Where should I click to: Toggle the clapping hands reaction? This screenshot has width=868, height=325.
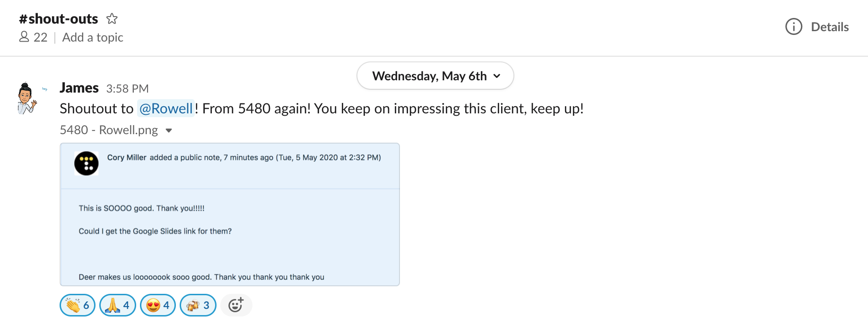tap(78, 305)
